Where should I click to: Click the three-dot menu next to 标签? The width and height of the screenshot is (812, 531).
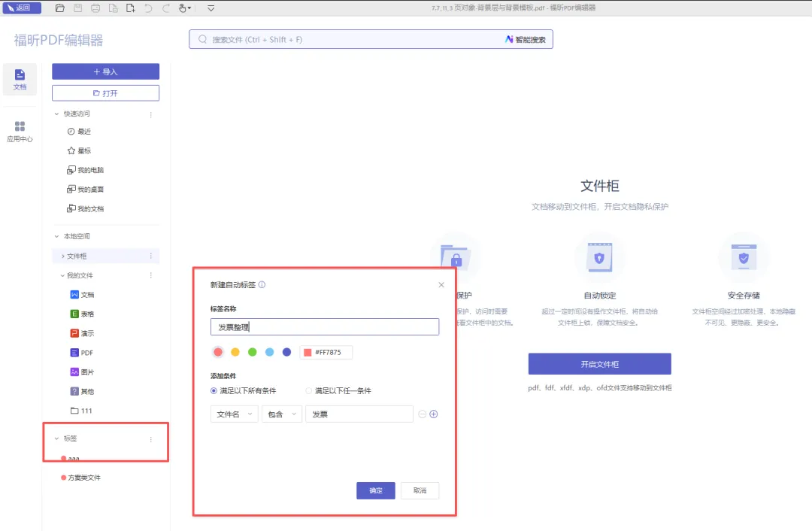click(150, 439)
